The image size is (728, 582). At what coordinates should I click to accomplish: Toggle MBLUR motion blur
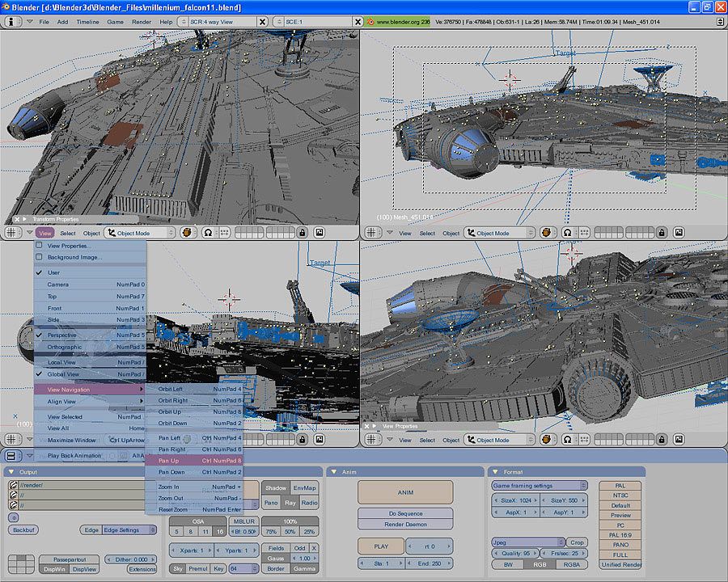coord(243,521)
